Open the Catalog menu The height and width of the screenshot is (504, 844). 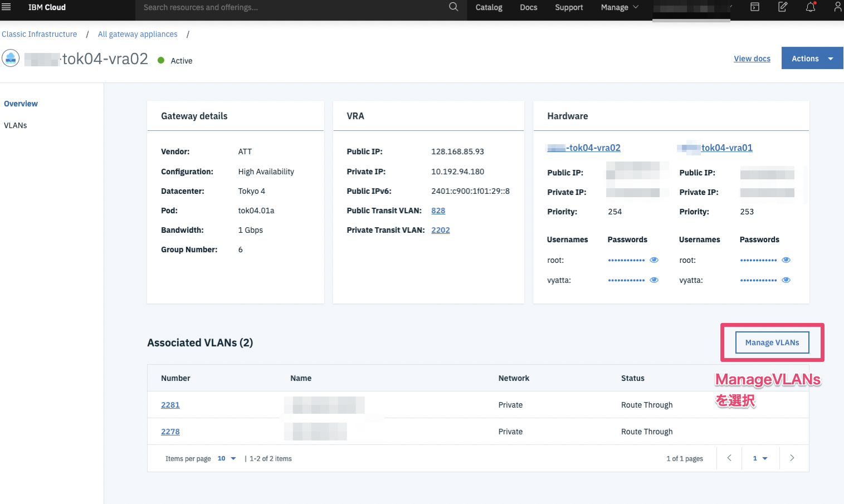pos(489,7)
